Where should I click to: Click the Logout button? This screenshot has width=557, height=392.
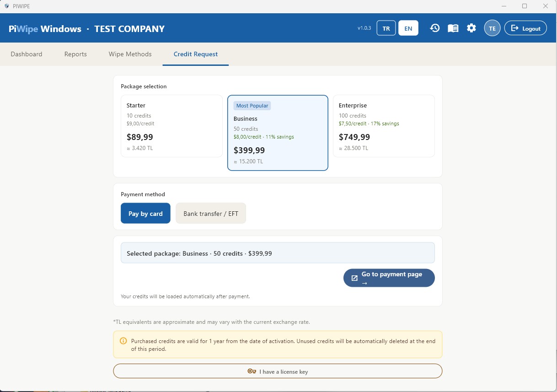tap(525, 28)
